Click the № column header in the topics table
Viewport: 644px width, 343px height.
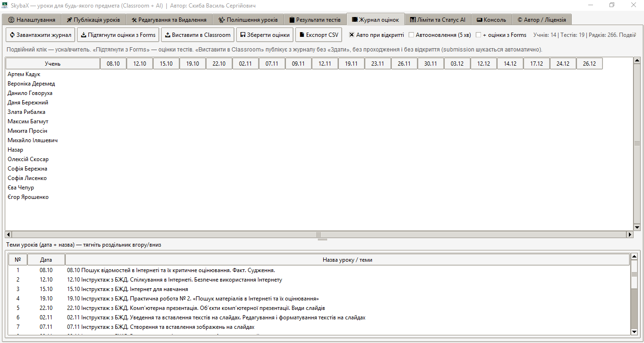(x=18, y=260)
